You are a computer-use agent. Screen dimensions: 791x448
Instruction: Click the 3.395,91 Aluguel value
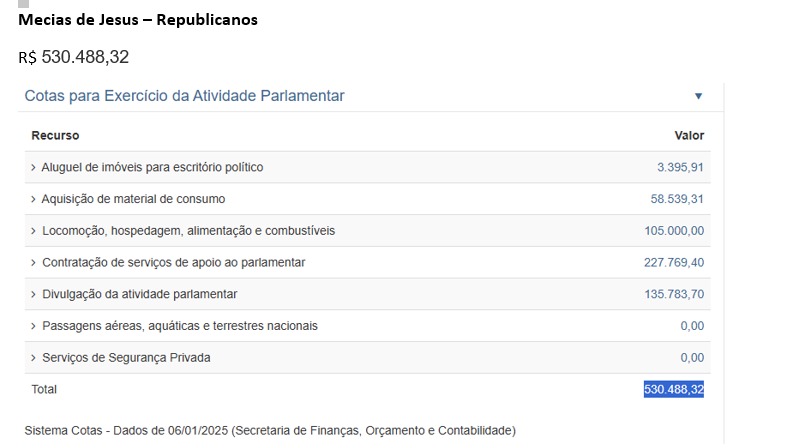[680, 167]
